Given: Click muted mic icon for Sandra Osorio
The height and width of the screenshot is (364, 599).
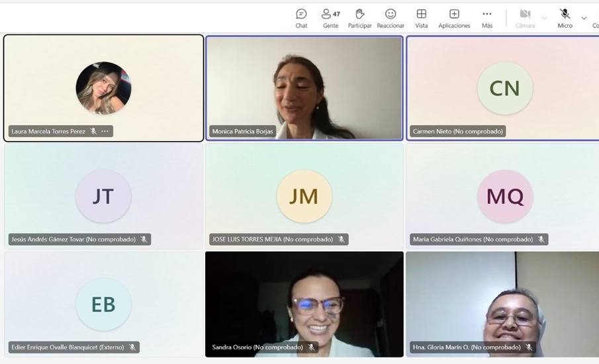Looking at the screenshot, I should pos(311,347).
